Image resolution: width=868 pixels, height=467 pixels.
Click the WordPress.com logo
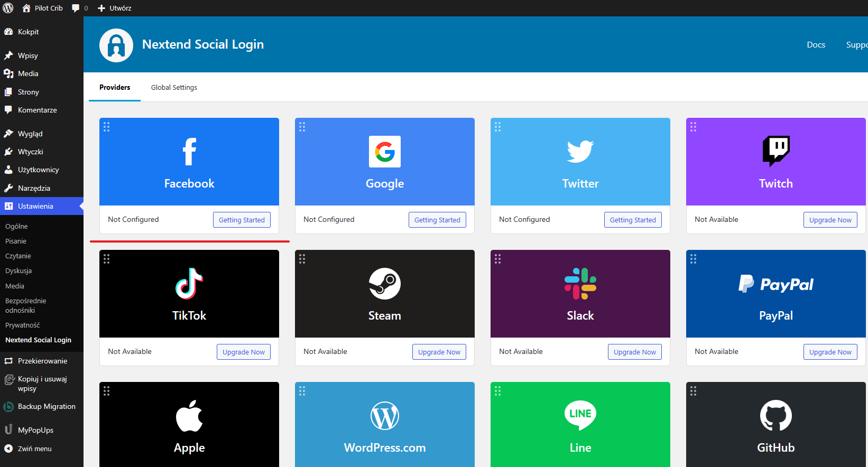point(385,416)
